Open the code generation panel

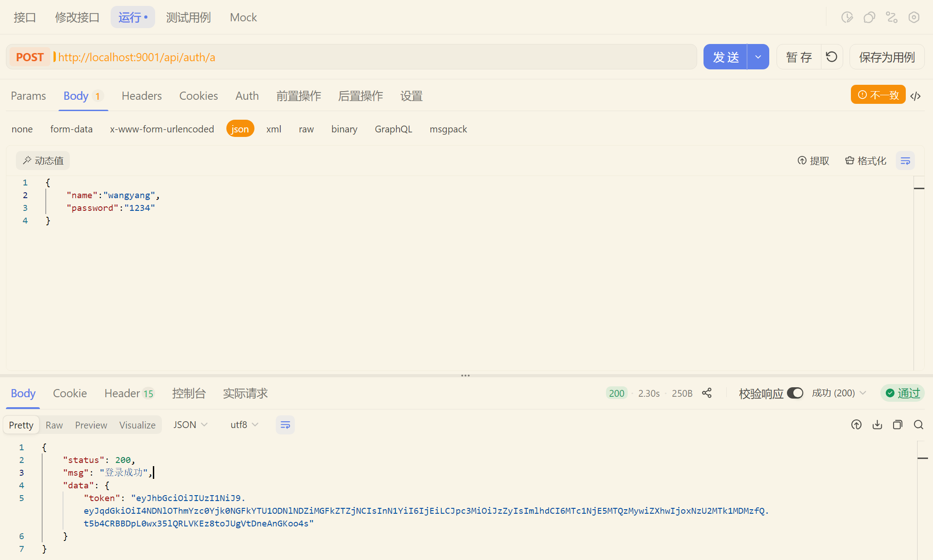coord(916,96)
